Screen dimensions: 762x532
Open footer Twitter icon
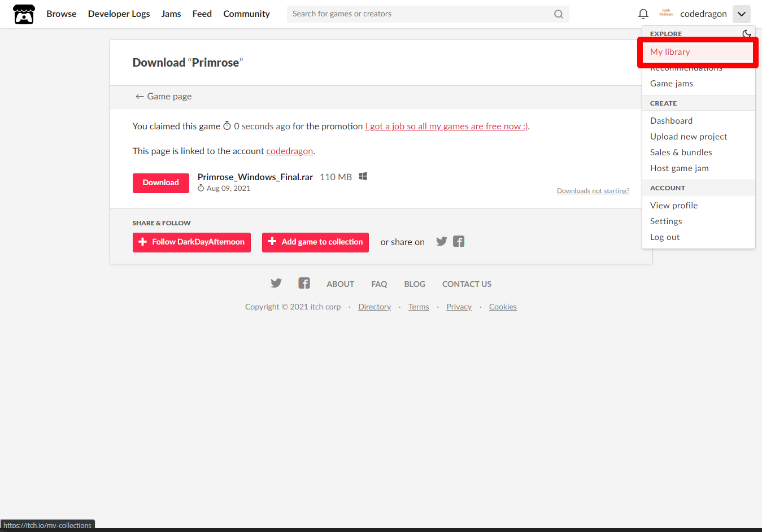[276, 284]
